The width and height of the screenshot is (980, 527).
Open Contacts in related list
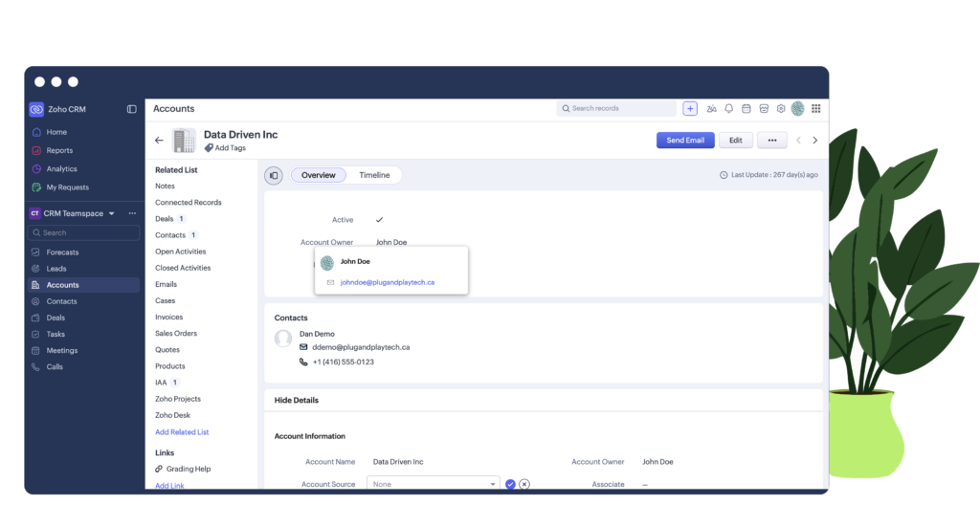(170, 235)
